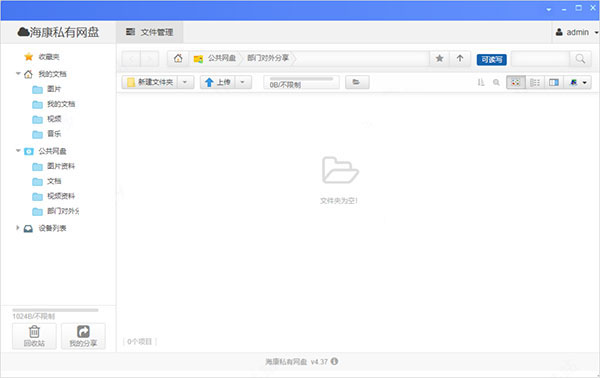Open the 视频资料 folder in sidebar
The width and height of the screenshot is (600, 378).
pyautogui.click(x=61, y=196)
